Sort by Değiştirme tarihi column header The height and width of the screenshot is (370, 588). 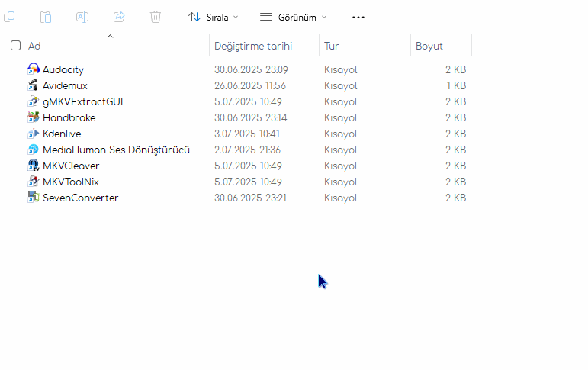coord(253,46)
